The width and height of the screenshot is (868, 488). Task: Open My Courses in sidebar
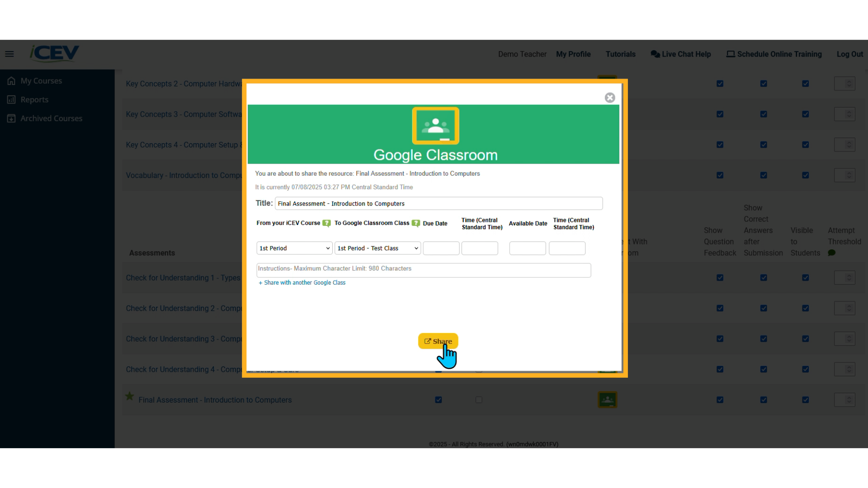(41, 81)
